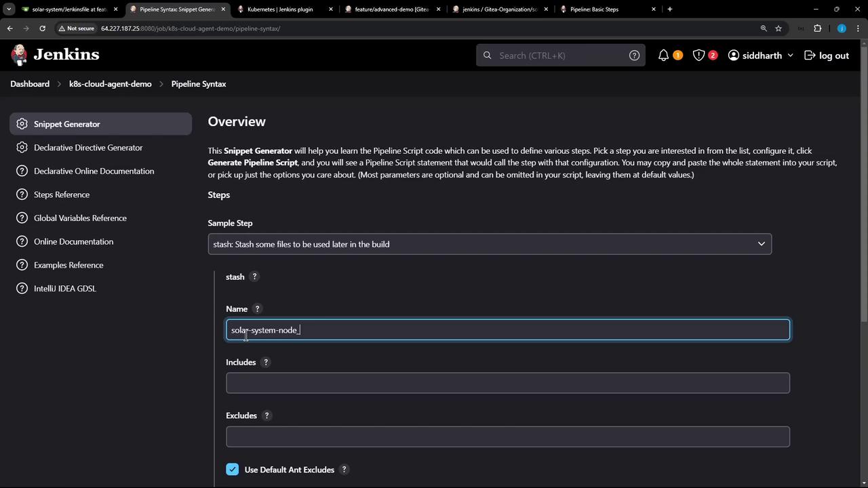868x488 pixels.
Task: Click the search help question mark icon
Action: [634, 56]
